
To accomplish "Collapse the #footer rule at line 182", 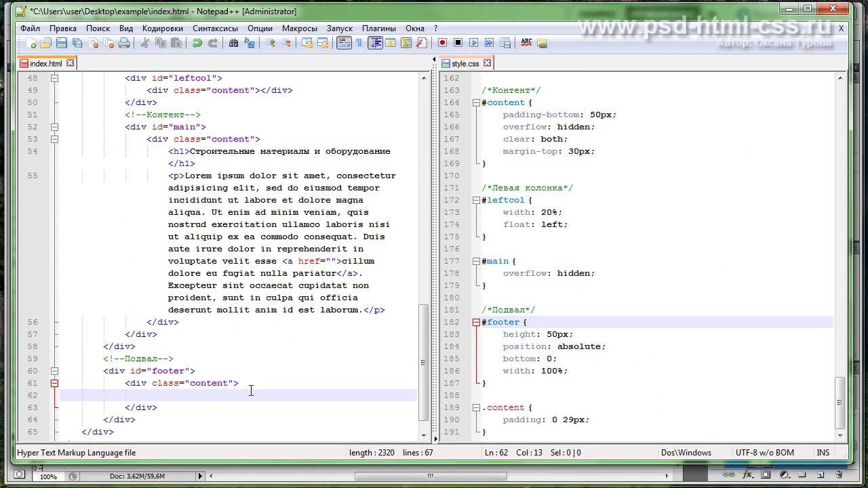I will tap(476, 322).
